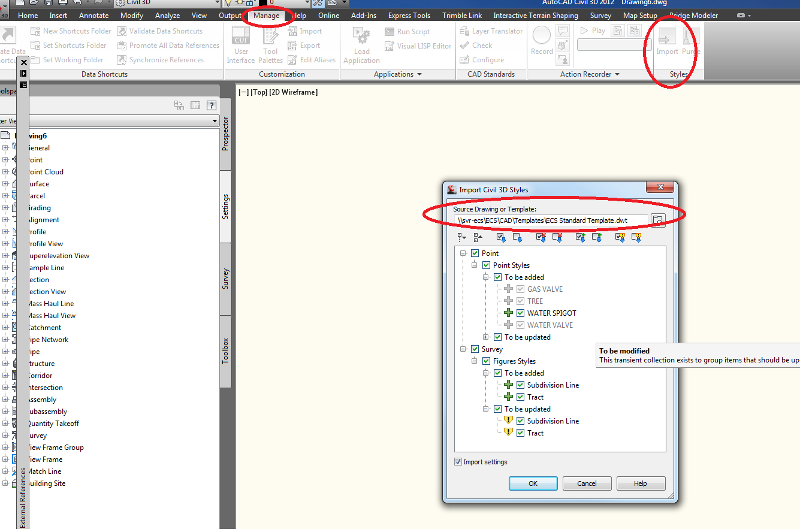Screen dimensions: 800x532
Task: Collapse the Point node in the styles tree
Action: click(461, 253)
